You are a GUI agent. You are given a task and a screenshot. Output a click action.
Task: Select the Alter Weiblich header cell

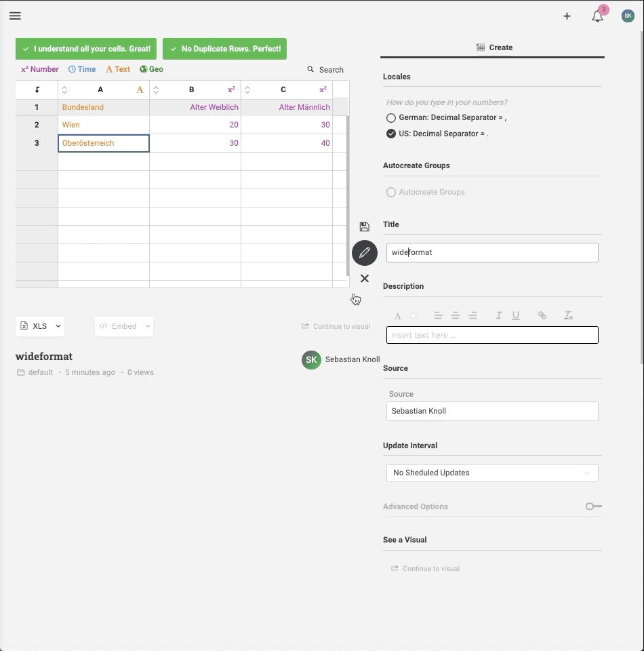click(x=195, y=107)
